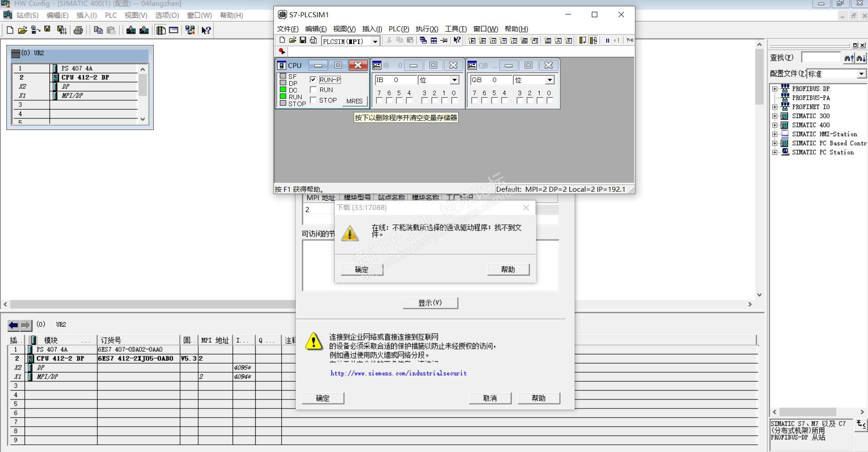
Task: Open the PLCSIM PLC(P) menu
Action: pyautogui.click(x=399, y=29)
